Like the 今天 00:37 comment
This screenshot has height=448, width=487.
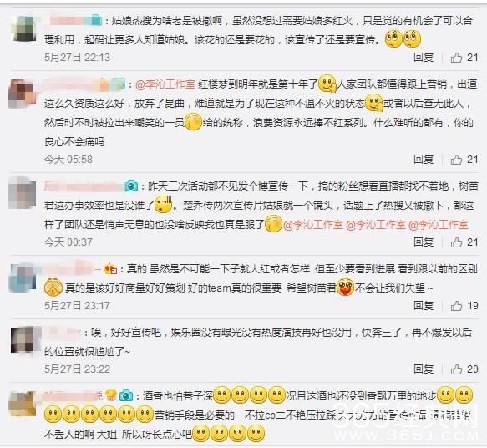[x=464, y=242]
